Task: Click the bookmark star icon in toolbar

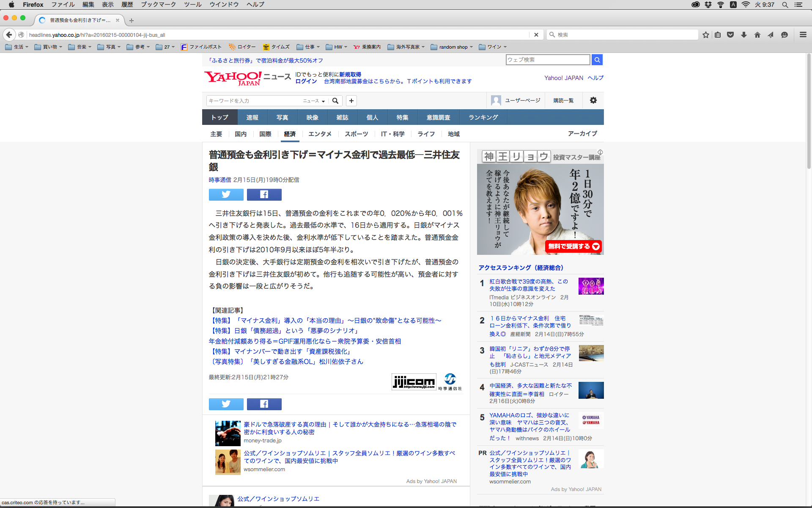Action: (705, 35)
